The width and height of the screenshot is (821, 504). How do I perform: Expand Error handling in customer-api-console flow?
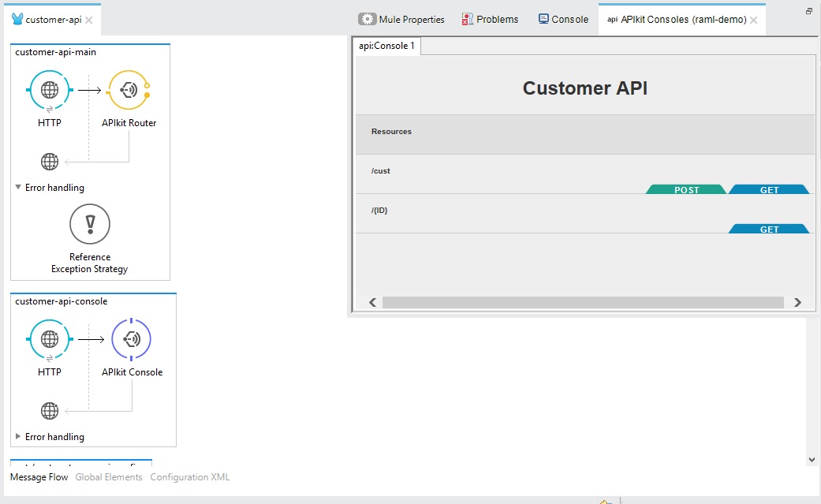[18, 437]
